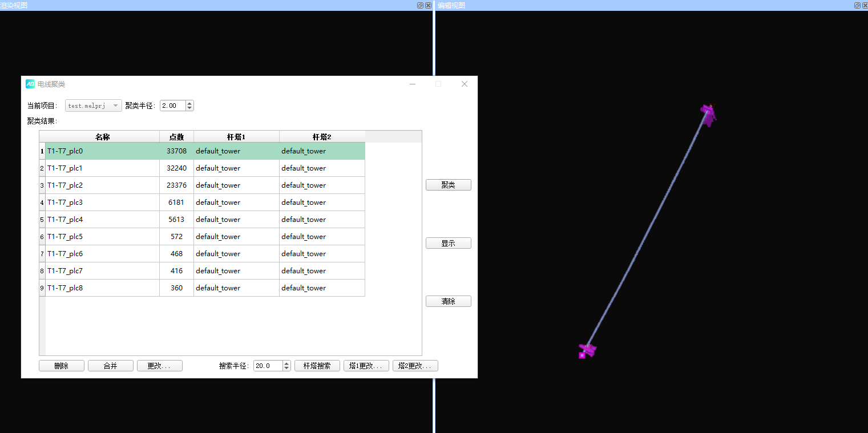Close the 编辑视图 panel
The width and height of the screenshot is (868, 433).
[865, 5]
